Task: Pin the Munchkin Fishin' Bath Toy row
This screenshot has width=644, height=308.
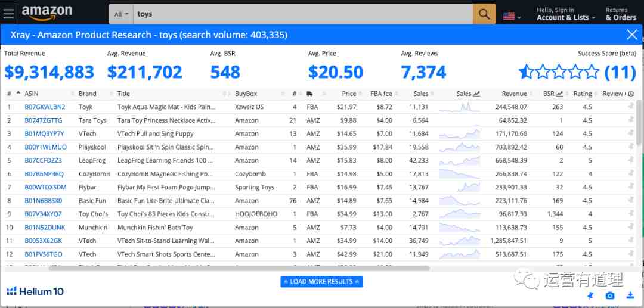Action: coord(631,227)
